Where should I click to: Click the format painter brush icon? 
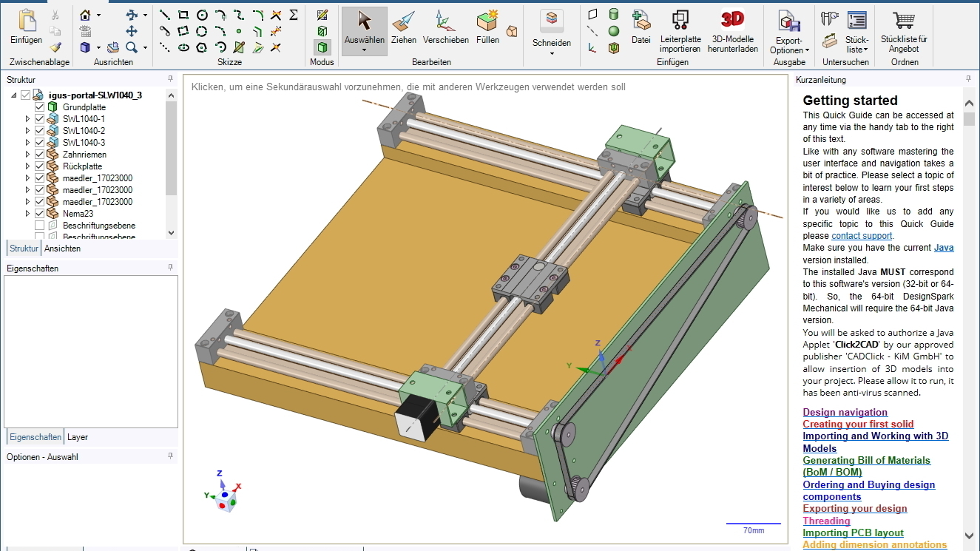(55, 47)
